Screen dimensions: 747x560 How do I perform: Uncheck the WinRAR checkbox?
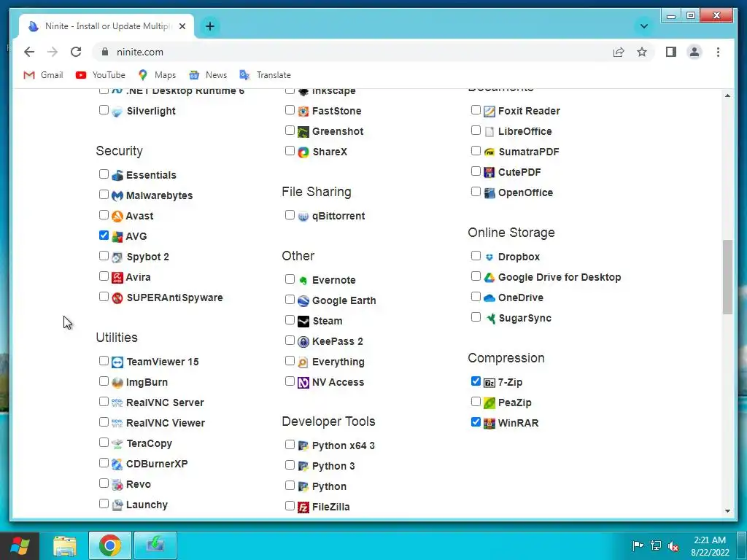pyautogui.click(x=476, y=422)
